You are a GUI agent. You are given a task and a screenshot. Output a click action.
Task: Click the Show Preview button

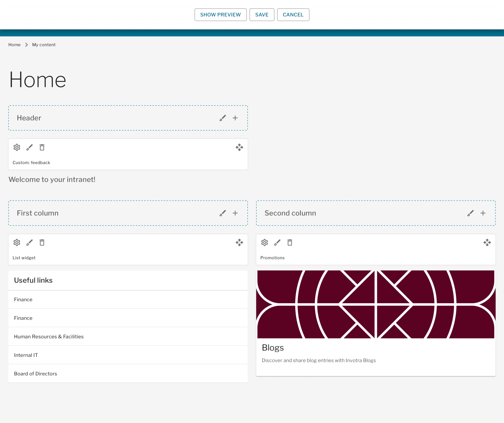[x=220, y=15]
